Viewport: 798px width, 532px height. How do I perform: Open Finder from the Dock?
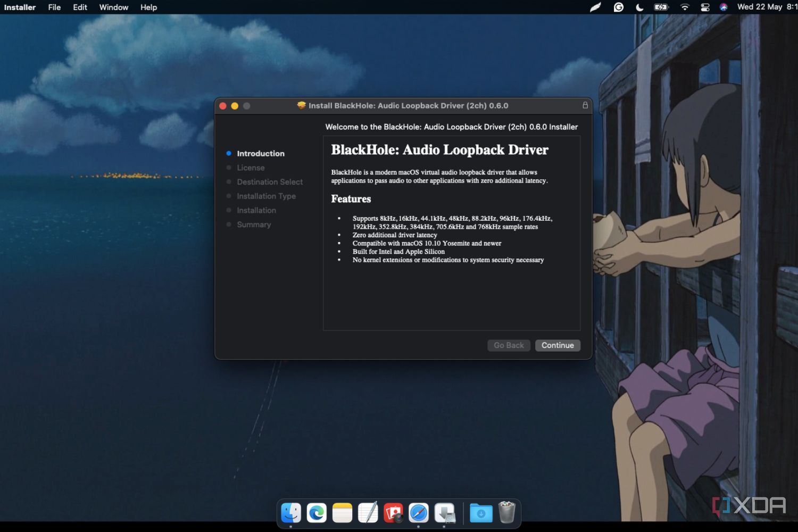291,513
